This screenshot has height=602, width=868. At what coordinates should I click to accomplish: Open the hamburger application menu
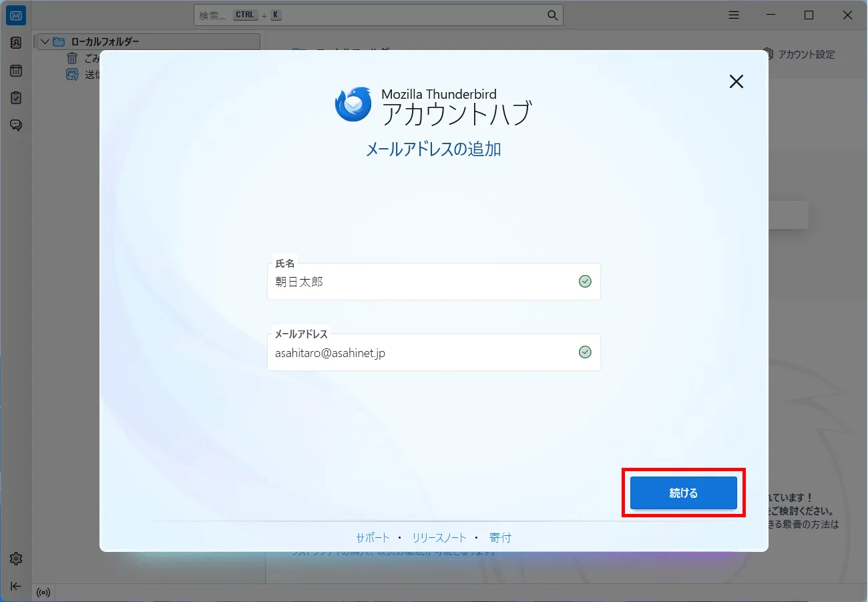point(733,15)
